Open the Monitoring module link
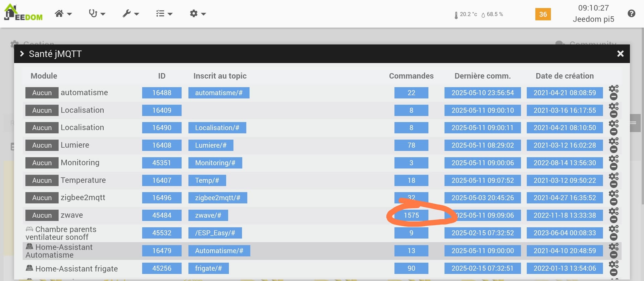 pyautogui.click(x=80, y=162)
